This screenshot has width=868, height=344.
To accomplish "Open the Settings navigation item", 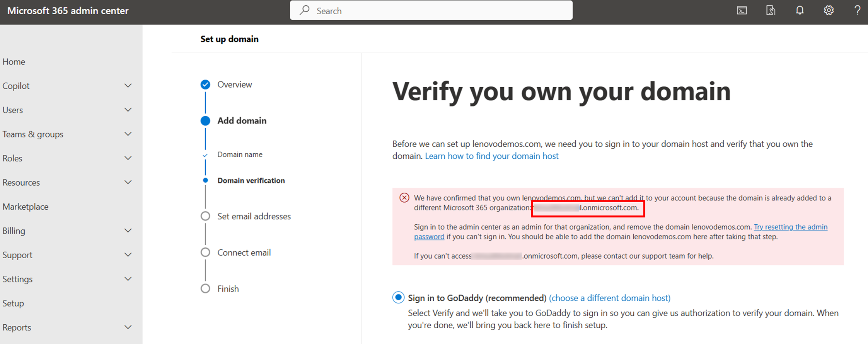I will pyautogui.click(x=17, y=279).
